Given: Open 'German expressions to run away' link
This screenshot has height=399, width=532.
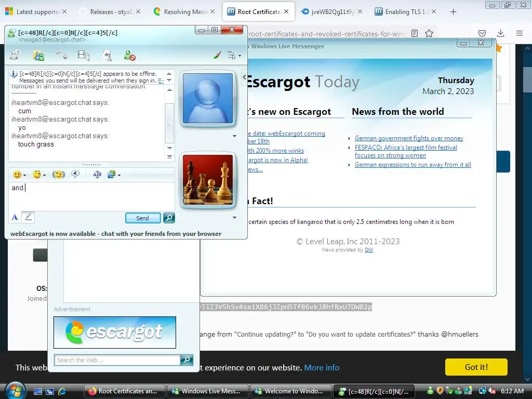Looking at the screenshot, I should [x=413, y=165].
